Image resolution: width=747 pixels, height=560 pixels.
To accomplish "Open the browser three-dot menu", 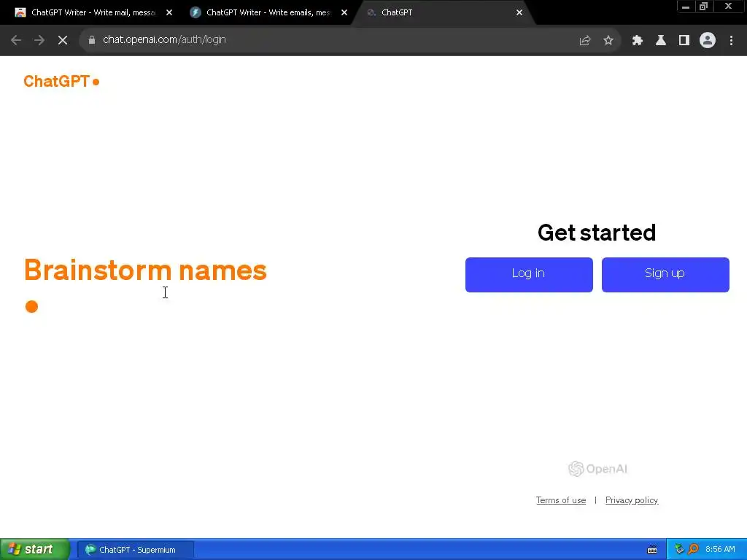I will click(731, 40).
